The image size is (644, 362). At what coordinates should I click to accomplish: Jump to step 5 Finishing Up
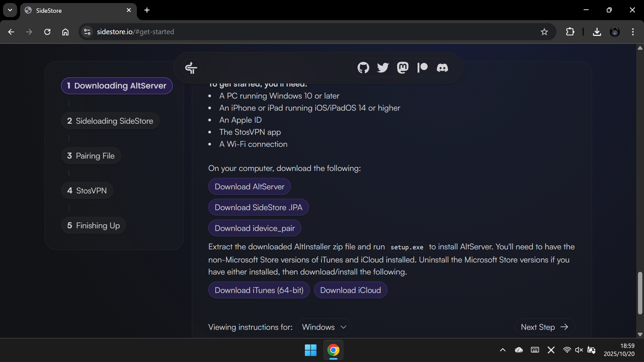94,226
